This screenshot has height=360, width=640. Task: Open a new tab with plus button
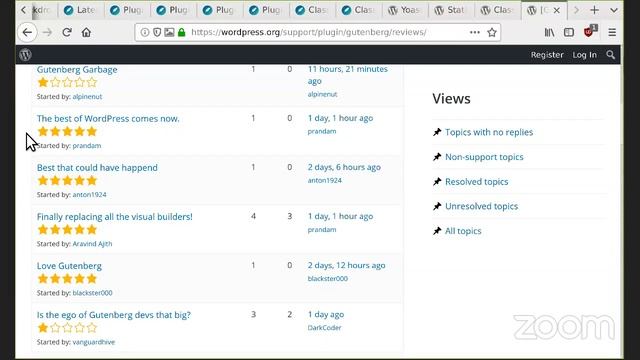(594, 10)
